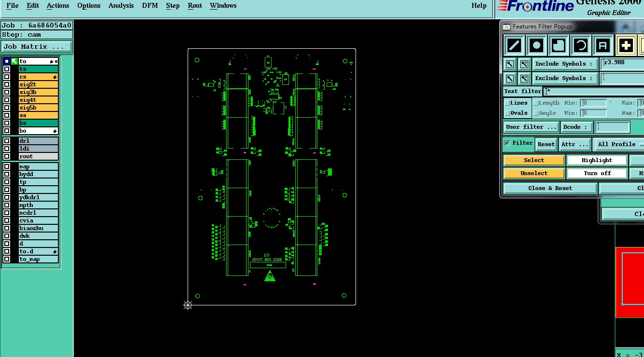
Task: Select the Text feature type icon
Action: click(x=603, y=46)
